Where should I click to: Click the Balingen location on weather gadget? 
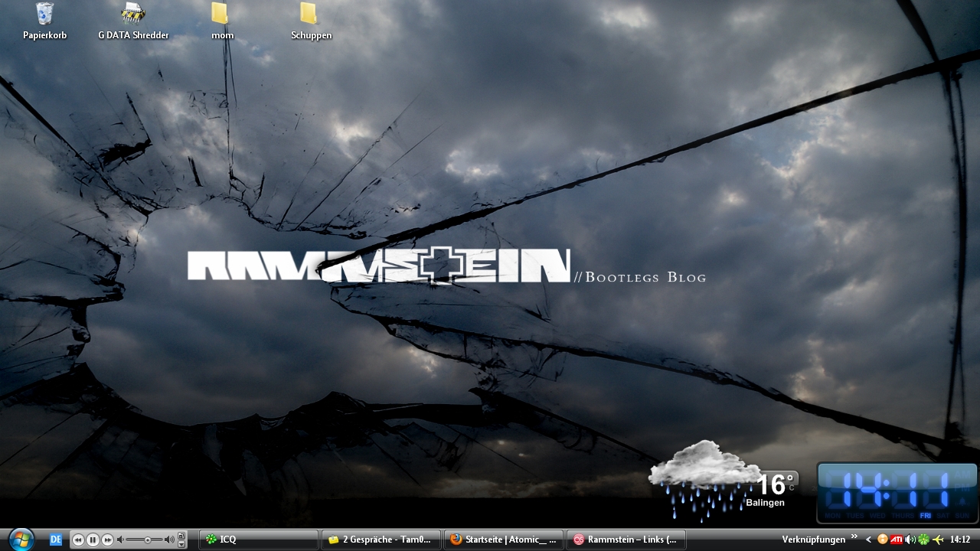766,503
